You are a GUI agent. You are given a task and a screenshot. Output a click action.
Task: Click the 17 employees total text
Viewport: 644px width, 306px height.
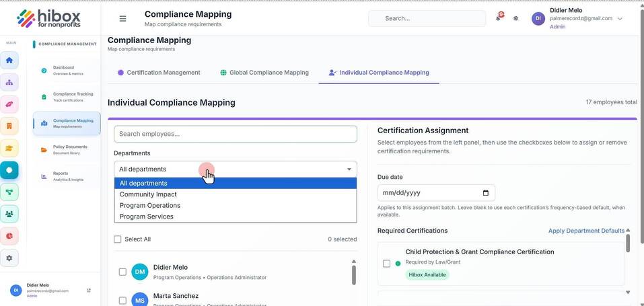(x=612, y=102)
